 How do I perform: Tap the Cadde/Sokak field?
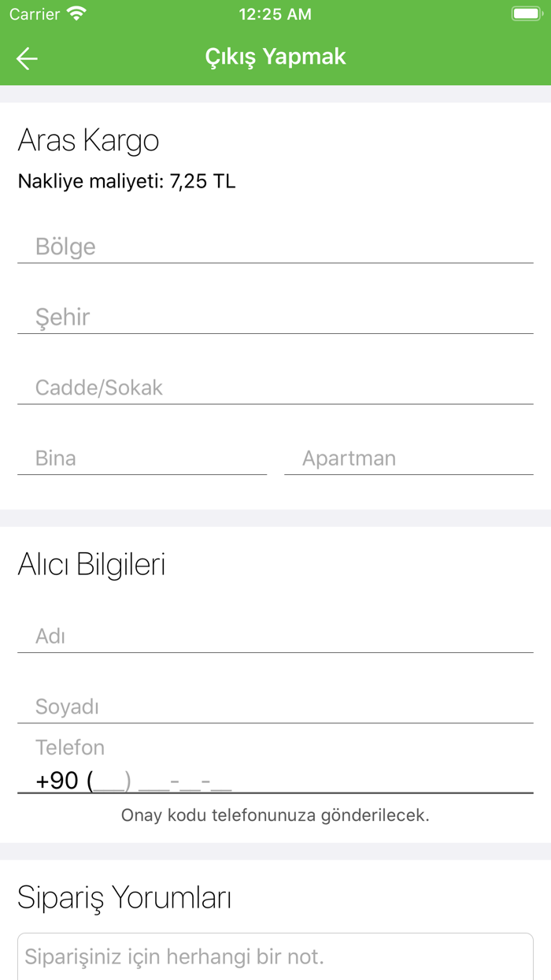(275, 387)
